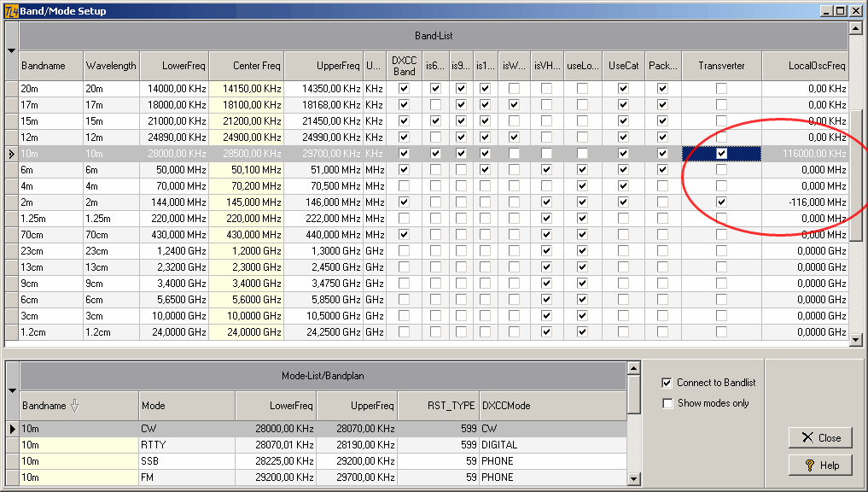Viewport: 868px width, 492px height.
Task: Uncheck Transverter checkbox in 10m row
Action: [721, 154]
